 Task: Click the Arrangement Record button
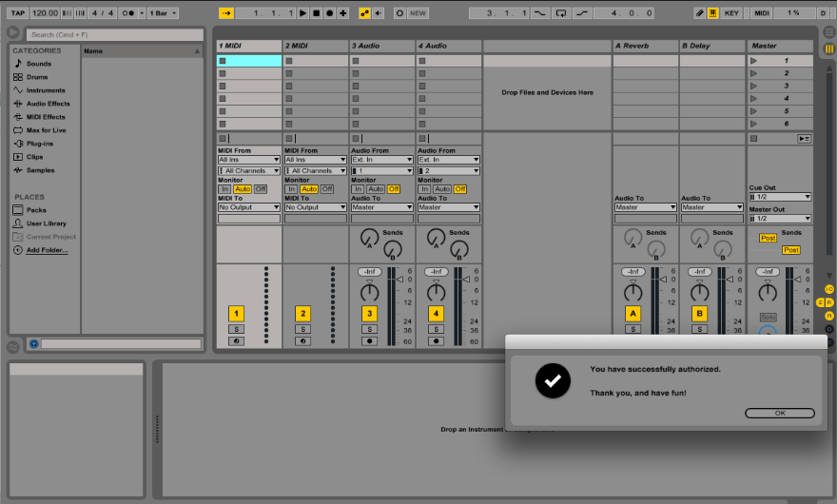329,12
